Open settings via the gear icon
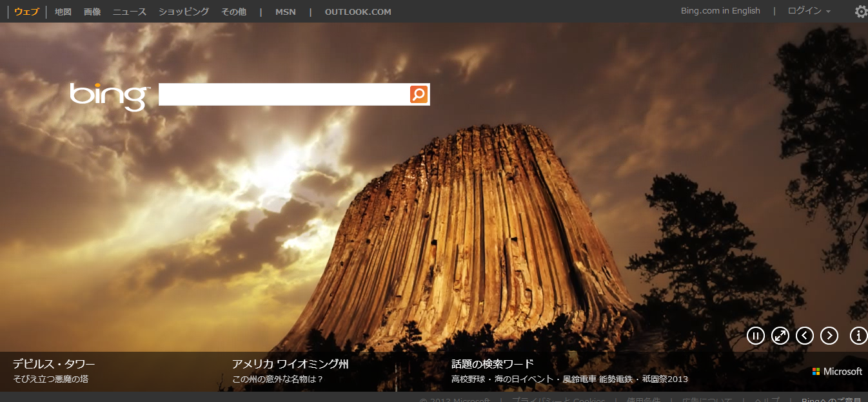Image resolution: width=868 pixels, height=402 pixels. [x=861, y=12]
